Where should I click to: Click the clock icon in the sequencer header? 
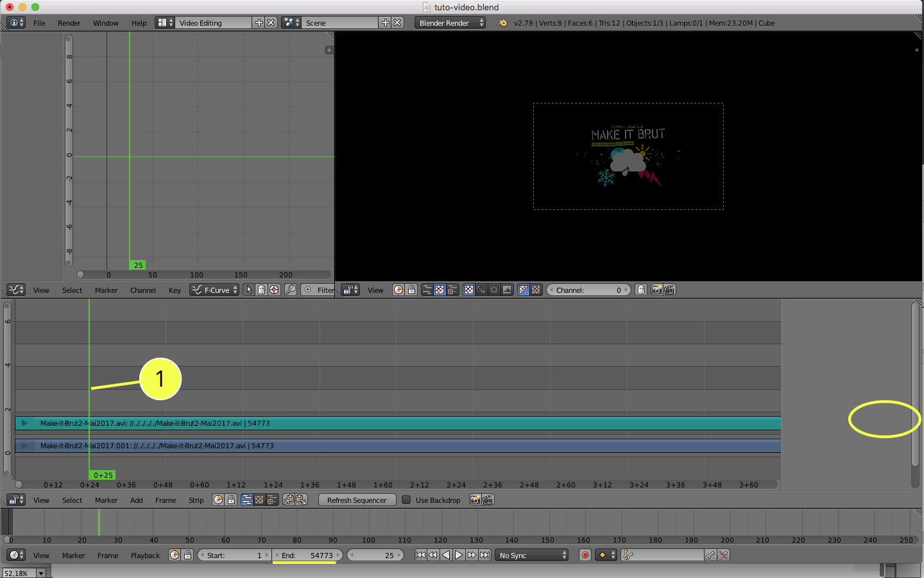218,500
